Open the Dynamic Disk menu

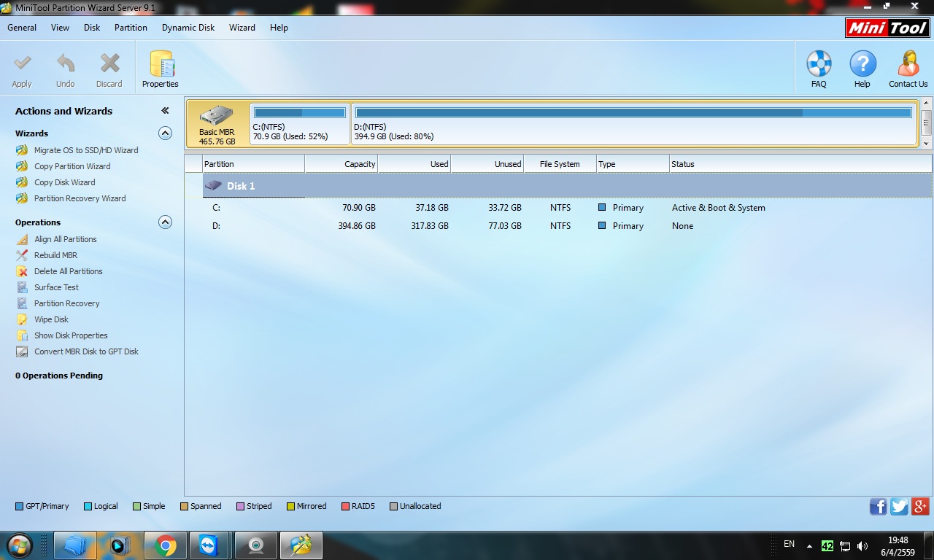coord(188,28)
